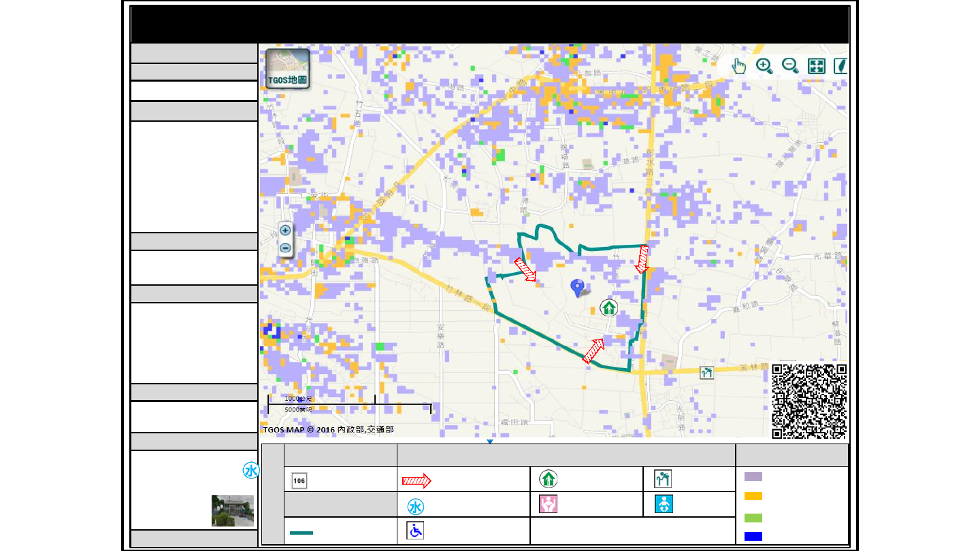Screen dimensions: 980x551
Task: Click the red arrow at the south boundary
Action: click(x=594, y=351)
